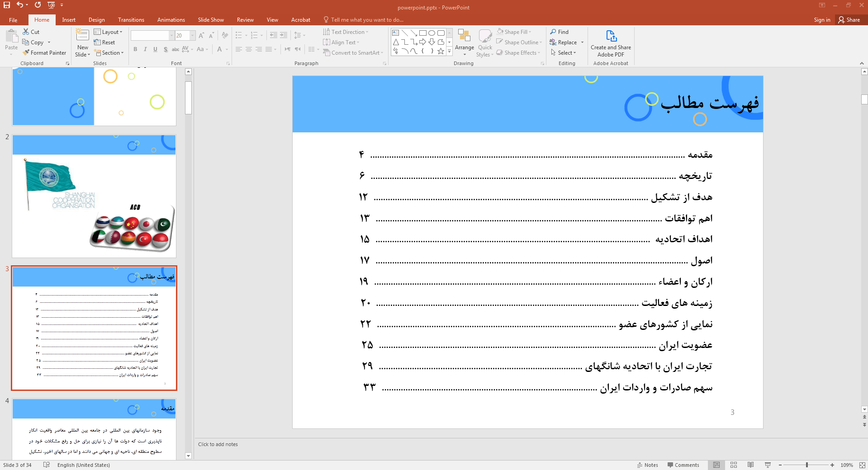
Task: Toggle Bold formatting
Action: (x=135, y=49)
